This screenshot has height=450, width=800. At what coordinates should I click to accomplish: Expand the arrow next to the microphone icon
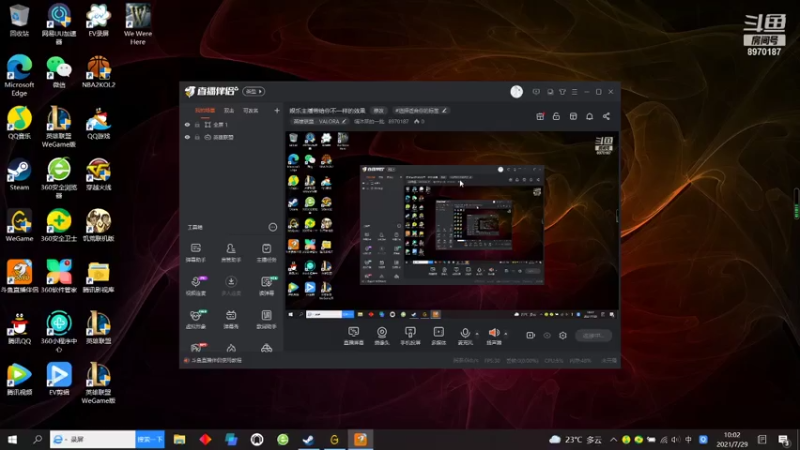click(x=477, y=334)
